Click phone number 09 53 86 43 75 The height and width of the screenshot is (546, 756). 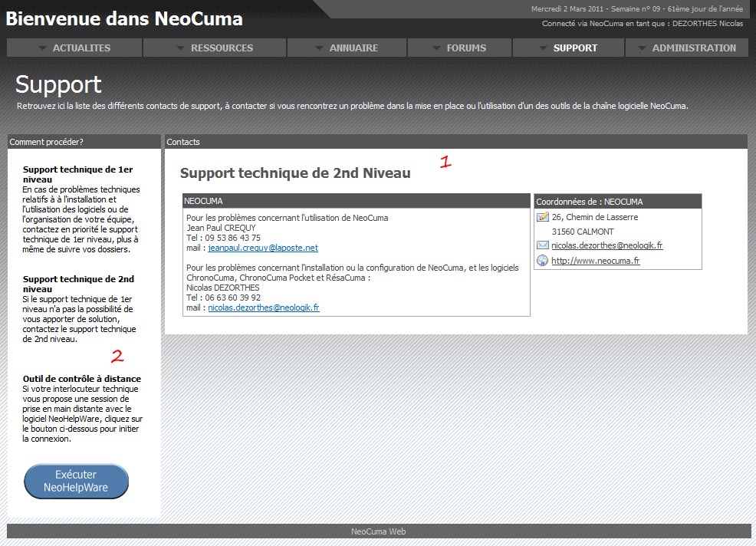232,238
